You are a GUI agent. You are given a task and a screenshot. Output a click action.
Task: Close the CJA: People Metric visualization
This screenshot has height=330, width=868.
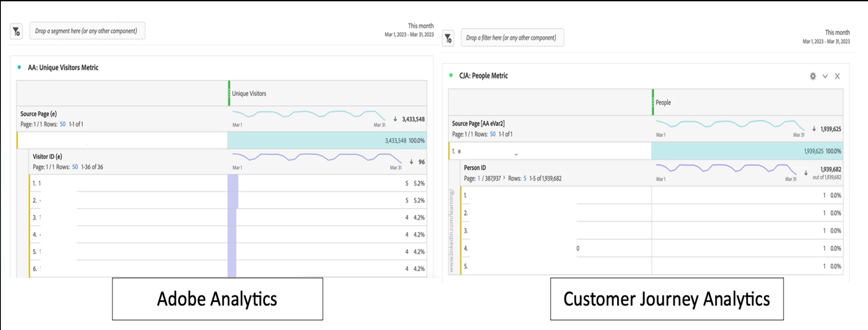(837, 76)
